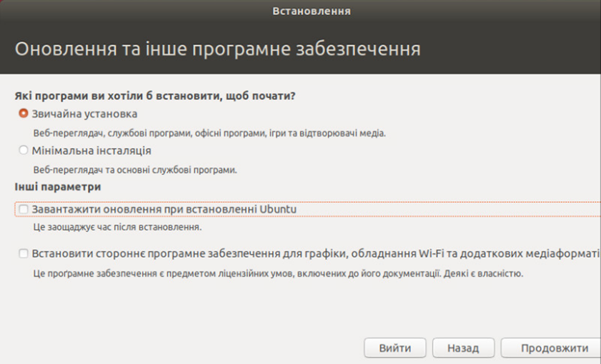601x364 pixels.
Task: Click the Звичайна установка label text
Action: pos(84,113)
